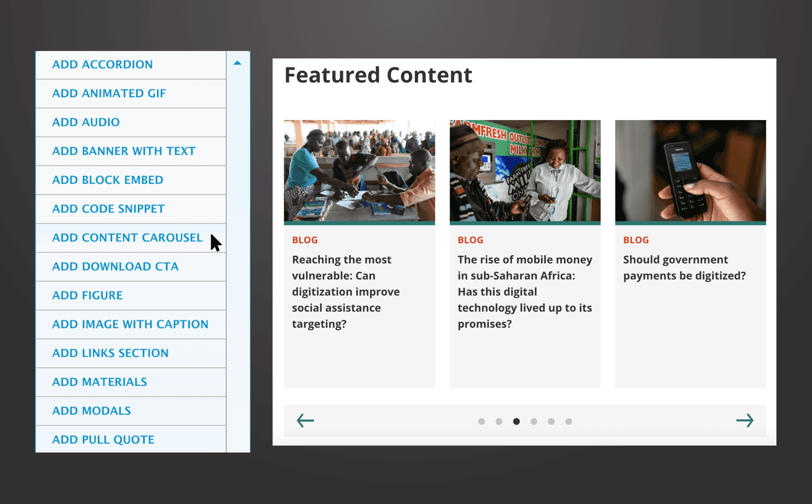The height and width of the screenshot is (504, 812).
Task: Navigate to previous carousel slide
Action: (305, 420)
